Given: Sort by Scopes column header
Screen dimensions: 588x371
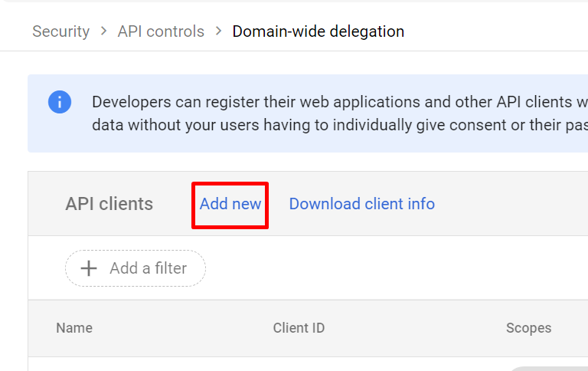Looking at the screenshot, I should click(528, 328).
